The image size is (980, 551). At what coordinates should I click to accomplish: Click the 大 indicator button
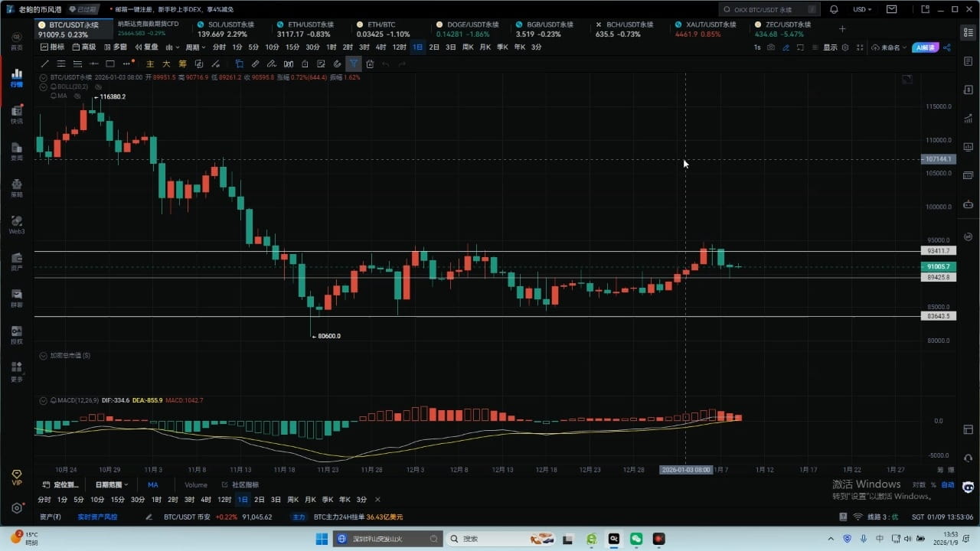coord(166,64)
